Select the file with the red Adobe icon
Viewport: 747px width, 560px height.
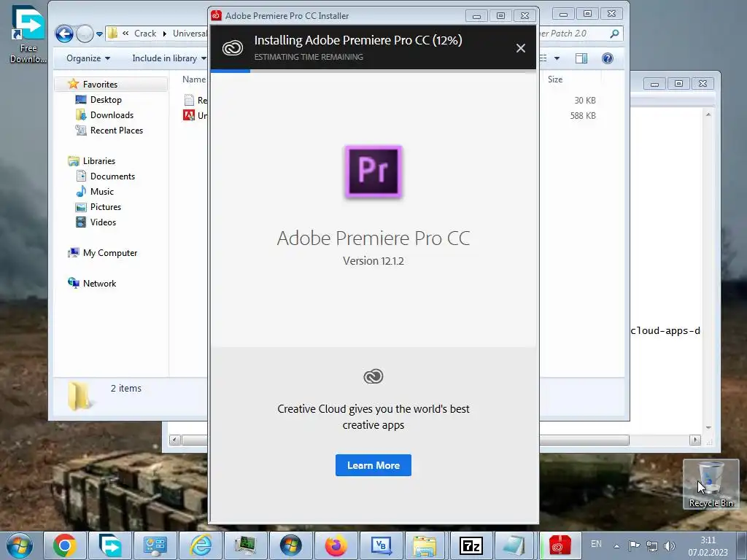click(x=189, y=115)
